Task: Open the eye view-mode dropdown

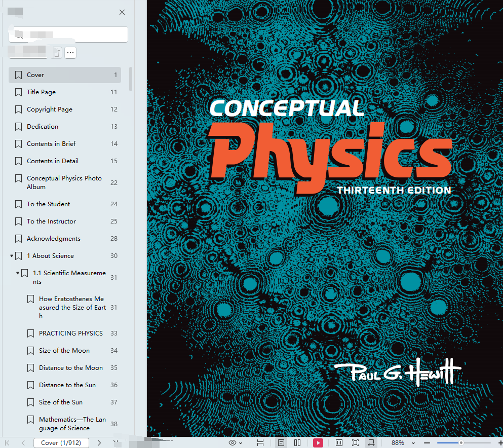Action: tap(236, 443)
